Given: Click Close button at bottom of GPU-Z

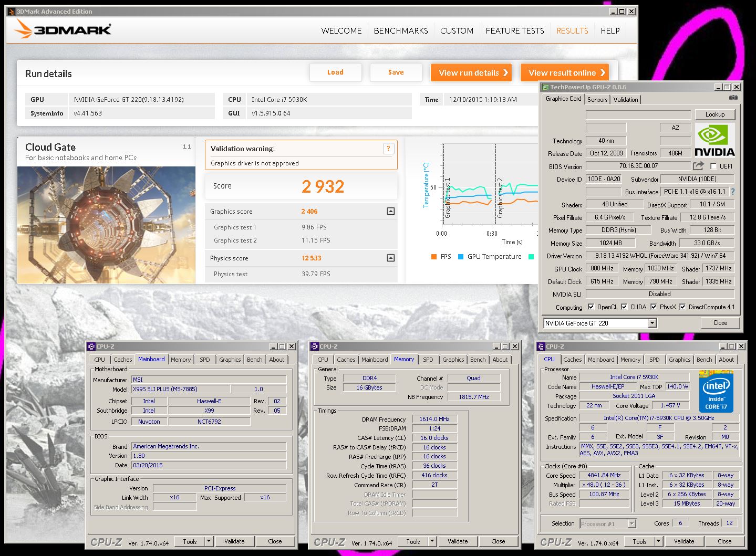Looking at the screenshot, I should click(x=720, y=323).
